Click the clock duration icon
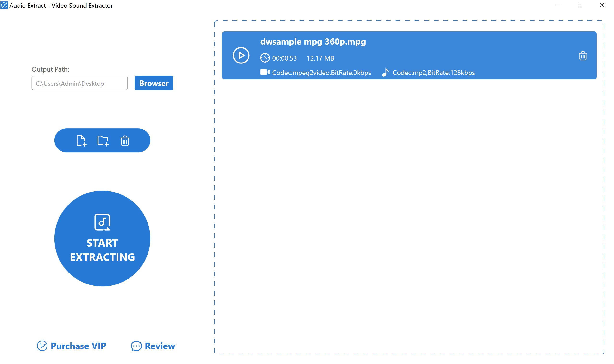Image resolution: width=614 pixels, height=364 pixels. coord(265,58)
